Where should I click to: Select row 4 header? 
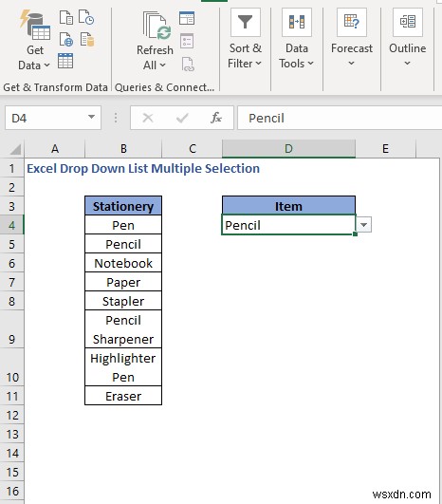(x=12, y=225)
